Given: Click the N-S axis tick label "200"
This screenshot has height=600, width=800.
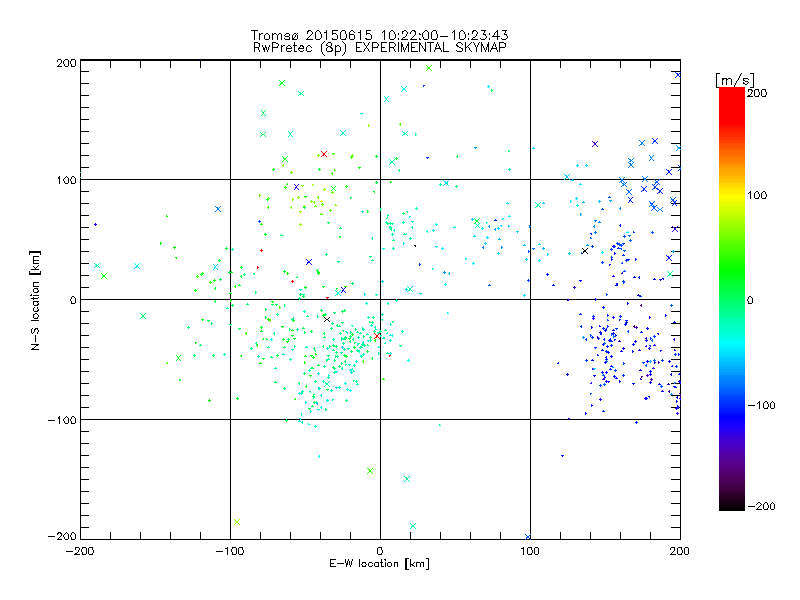Looking at the screenshot, I should [66, 63].
